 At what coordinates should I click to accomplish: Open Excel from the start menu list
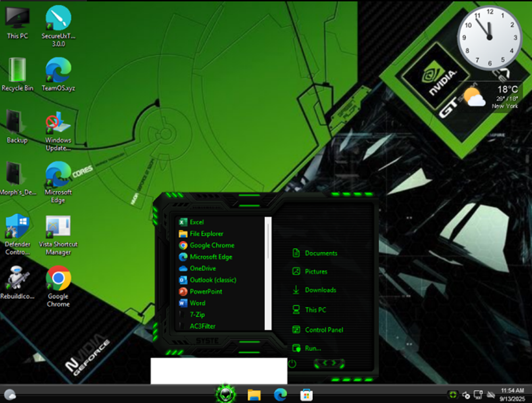pyautogui.click(x=196, y=222)
